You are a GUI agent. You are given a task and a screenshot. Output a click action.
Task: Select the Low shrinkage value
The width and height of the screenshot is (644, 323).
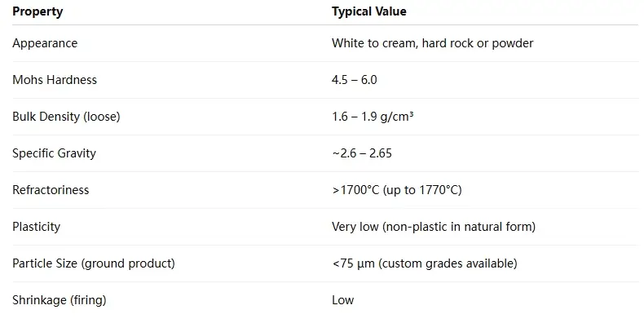343,300
